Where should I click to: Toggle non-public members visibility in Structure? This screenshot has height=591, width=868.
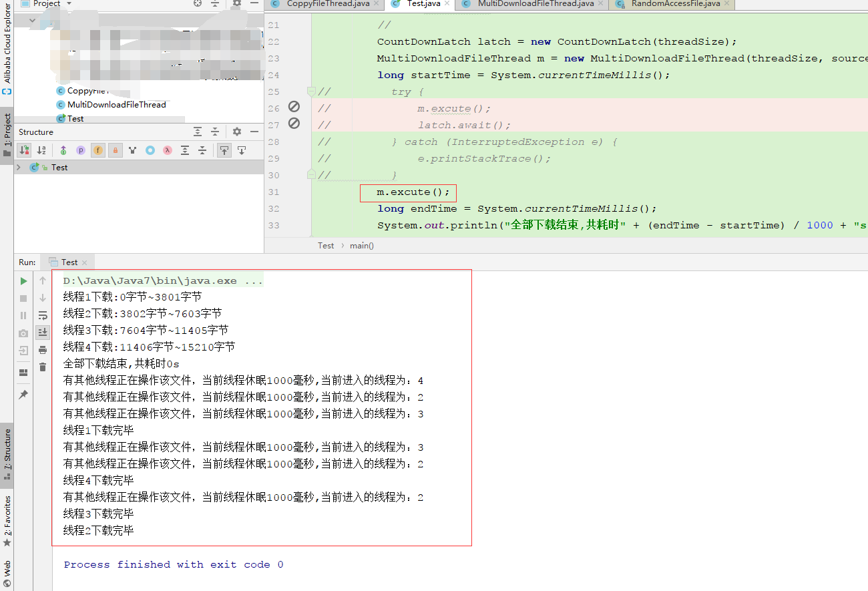115,150
